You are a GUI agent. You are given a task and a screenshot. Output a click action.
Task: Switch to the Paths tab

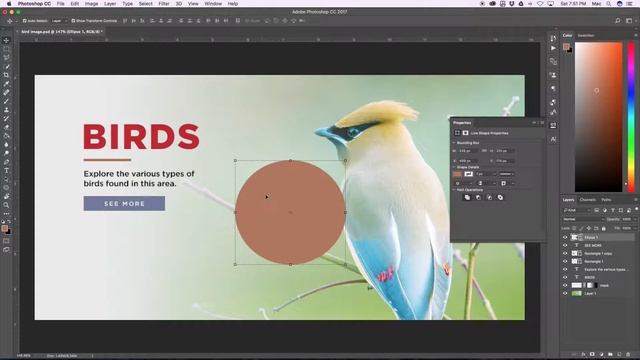tap(607, 200)
